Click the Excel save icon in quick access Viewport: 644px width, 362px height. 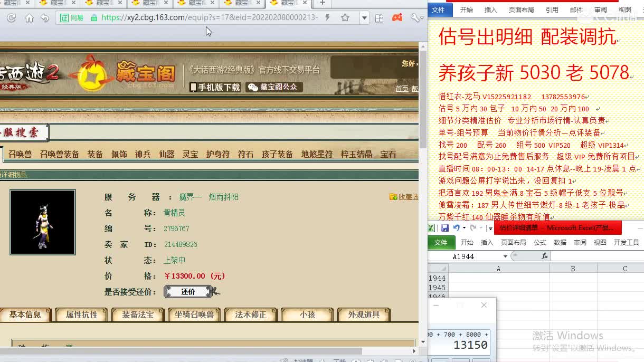coord(445,228)
